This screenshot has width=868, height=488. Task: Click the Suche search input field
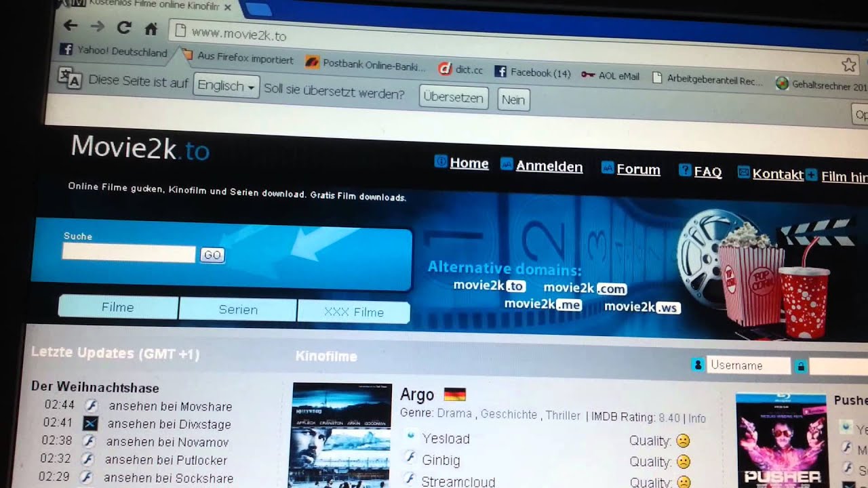[x=129, y=252]
